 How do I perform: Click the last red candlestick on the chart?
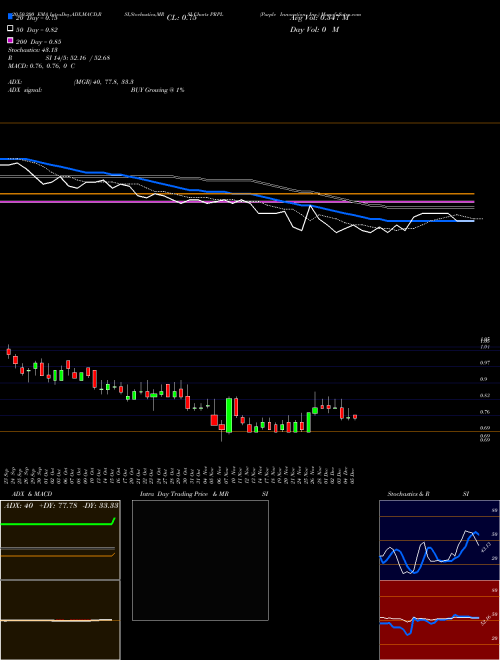pyautogui.click(x=355, y=417)
